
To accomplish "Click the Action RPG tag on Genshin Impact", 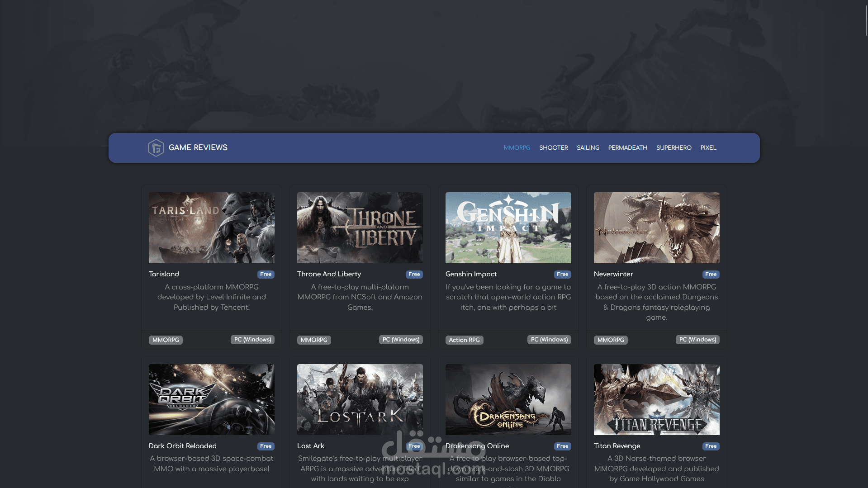I will (465, 340).
